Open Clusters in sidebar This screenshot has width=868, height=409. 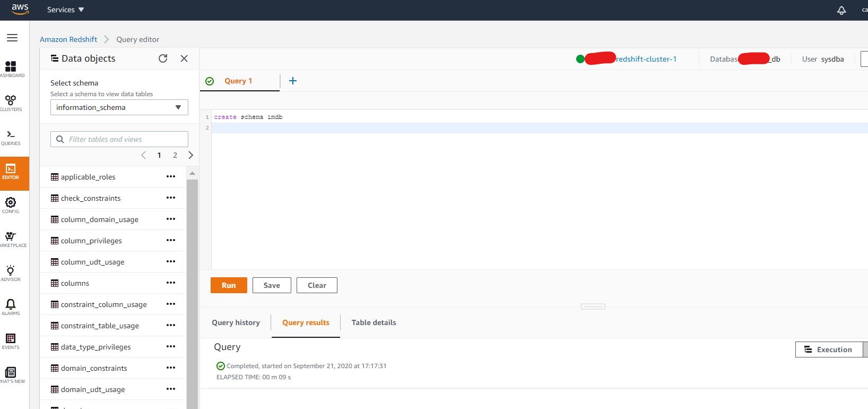11,104
